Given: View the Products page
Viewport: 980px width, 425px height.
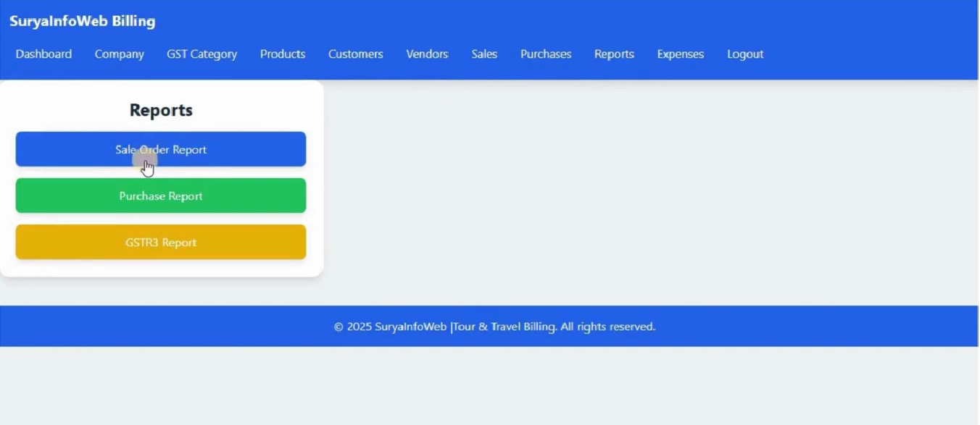Looking at the screenshot, I should (x=283, y=54).
